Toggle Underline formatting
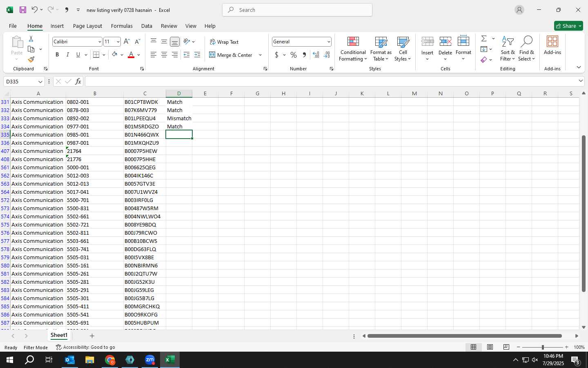The height and width of the screenshot is (368, 588). (x=78, y=55)
